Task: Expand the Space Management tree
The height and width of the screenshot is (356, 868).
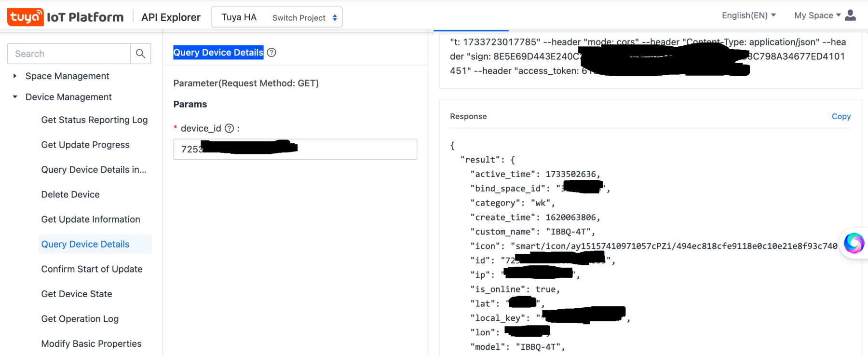Action: [x=15, y=76]
